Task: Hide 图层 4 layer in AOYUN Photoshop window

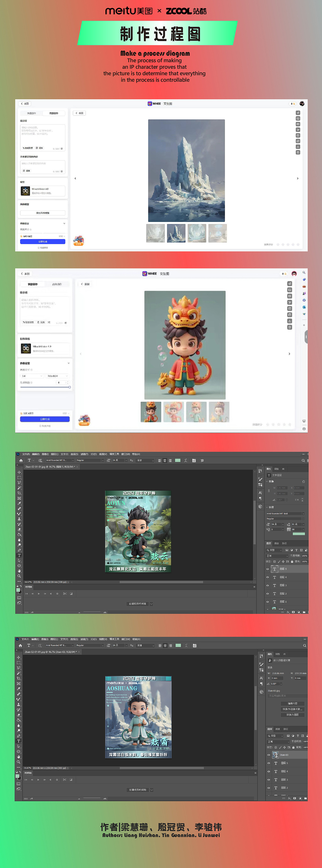Action: 268,577
